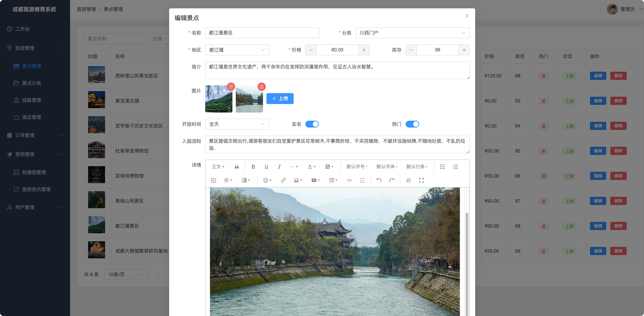
Task: Close the 编辑景点 dialog
Action: [x=467, y=16]
